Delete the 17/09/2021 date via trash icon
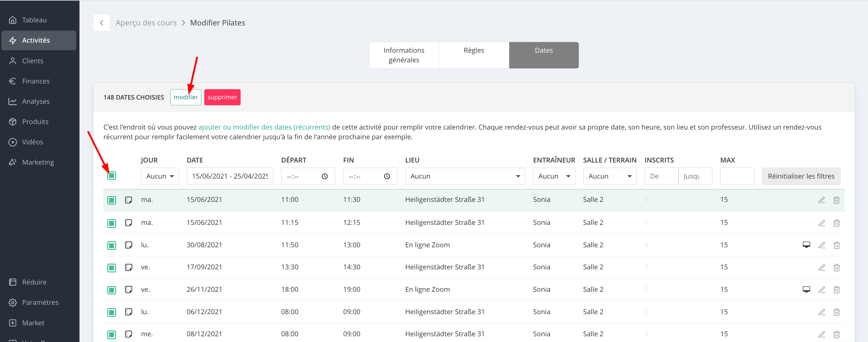The width and height of the screenshot is (868, 342). coord(836,268)
